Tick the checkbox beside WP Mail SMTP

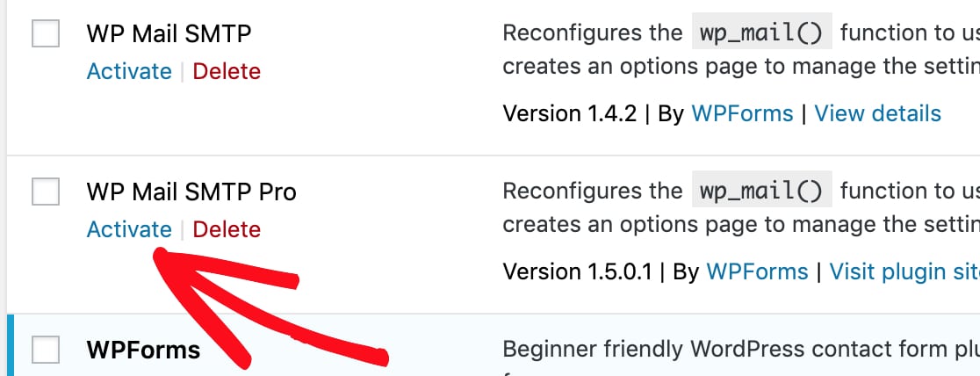[x=46, y=33]
